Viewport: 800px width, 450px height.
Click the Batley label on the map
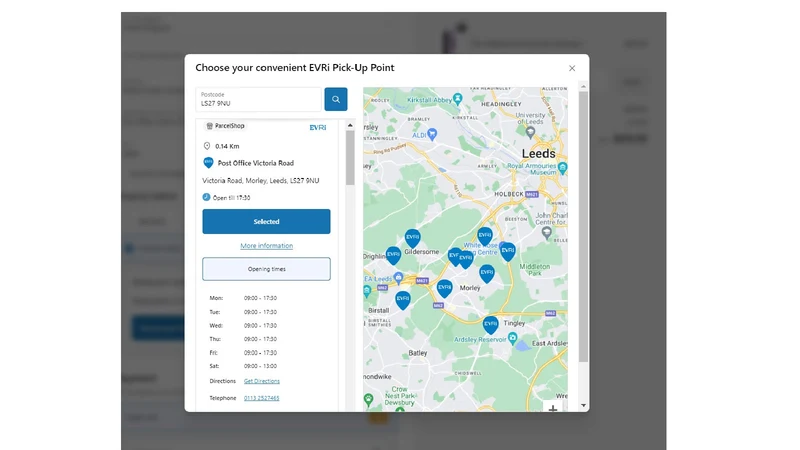pos(417,353)
